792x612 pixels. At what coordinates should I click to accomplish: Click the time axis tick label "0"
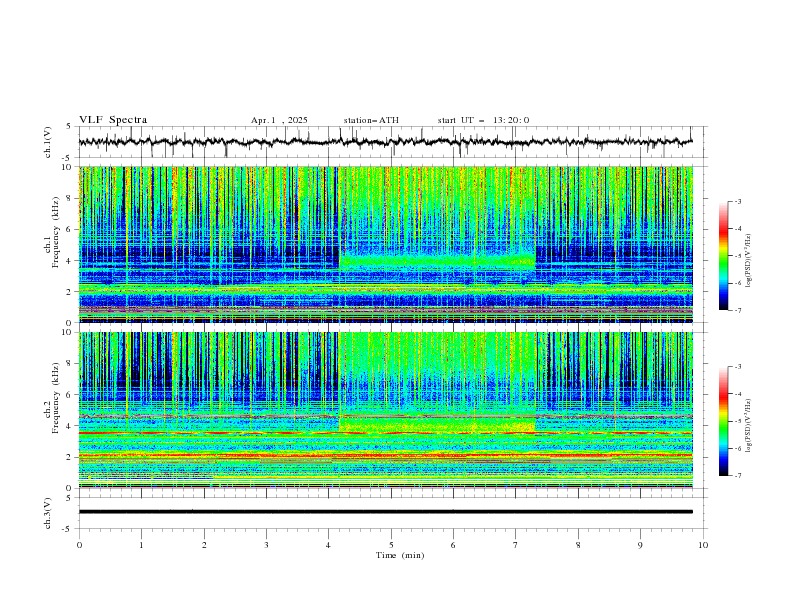pos(79,545)
